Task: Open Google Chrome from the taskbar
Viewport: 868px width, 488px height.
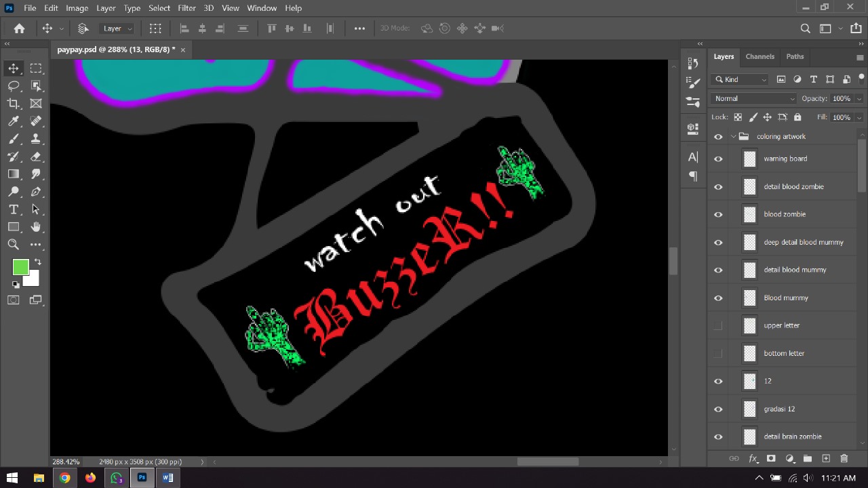Action: (64, 478)
